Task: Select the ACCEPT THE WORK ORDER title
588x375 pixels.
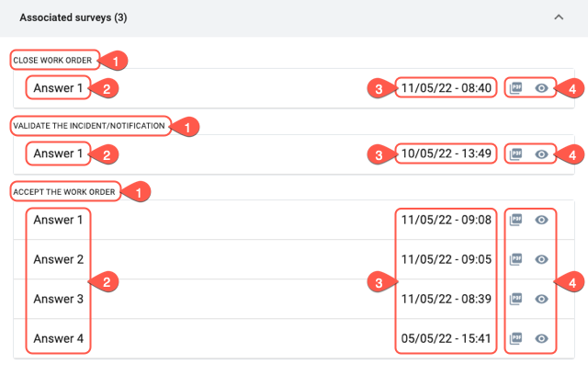Action: coord(64,192)
